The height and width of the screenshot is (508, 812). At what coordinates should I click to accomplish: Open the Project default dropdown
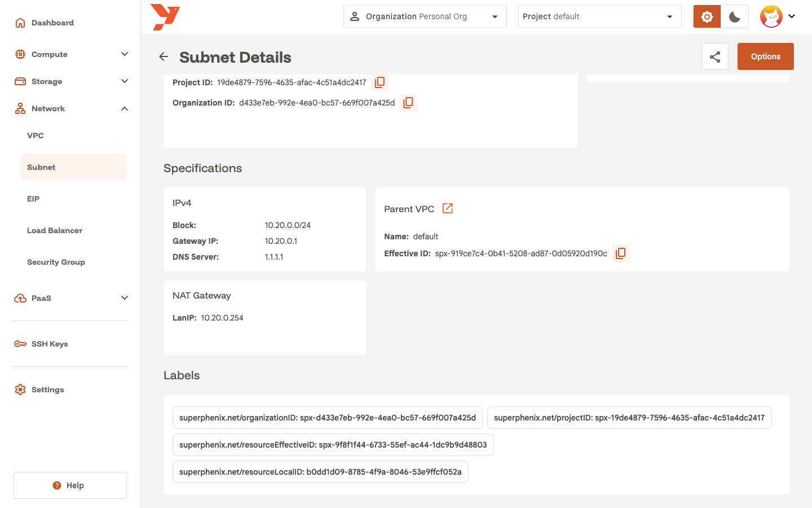tap(600, 16)
